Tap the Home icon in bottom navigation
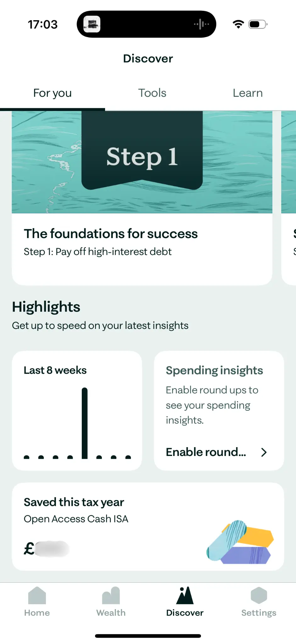The height and width of the screenshot is (644, 296). tap(37, 596)
